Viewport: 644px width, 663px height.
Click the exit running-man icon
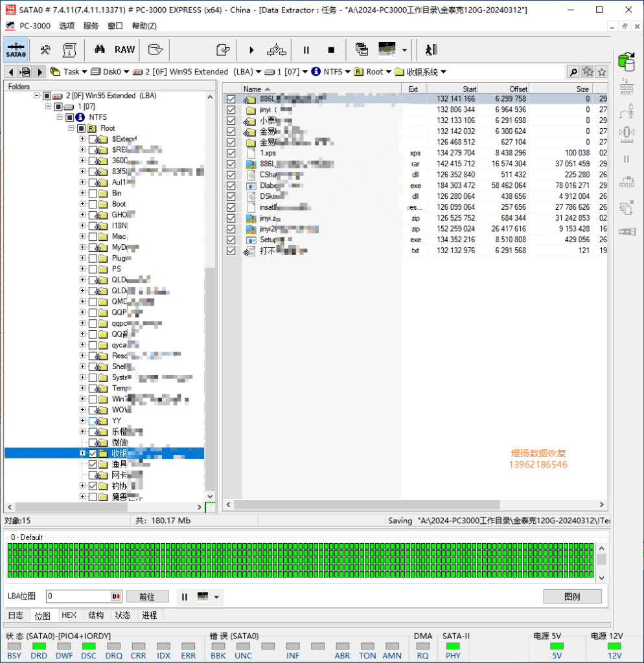coord(431,50)
